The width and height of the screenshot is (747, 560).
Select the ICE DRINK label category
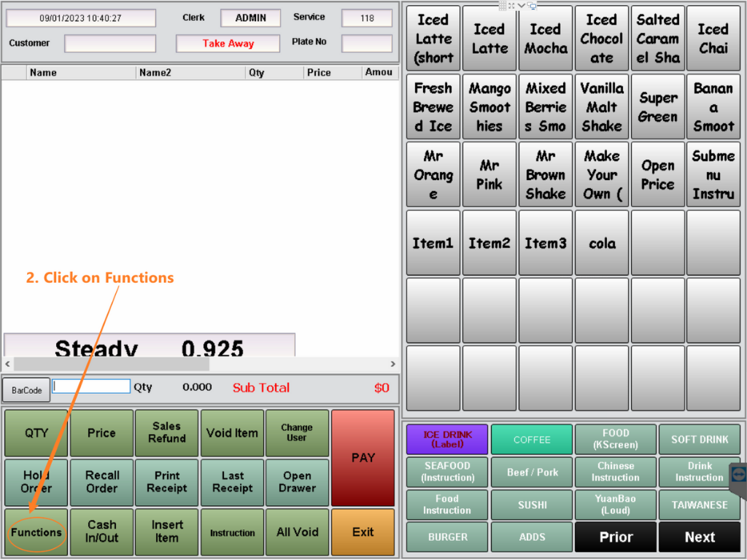click(447, 439)
